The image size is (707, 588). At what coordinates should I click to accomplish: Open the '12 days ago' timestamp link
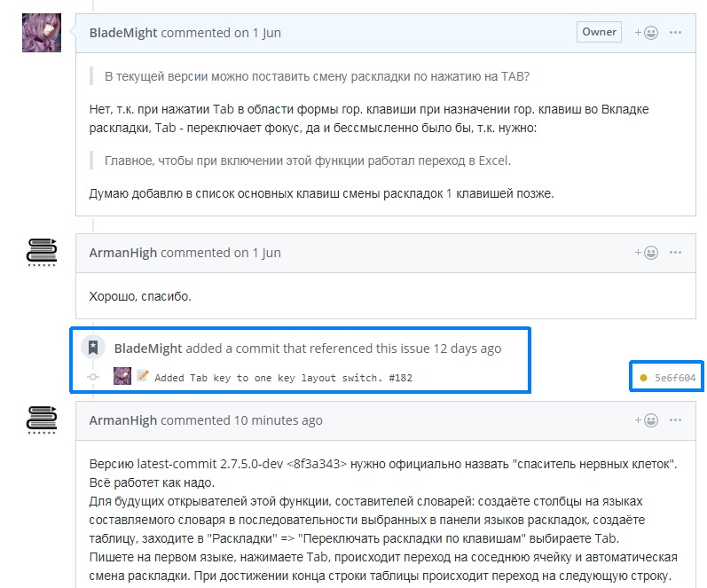(467, 349)
